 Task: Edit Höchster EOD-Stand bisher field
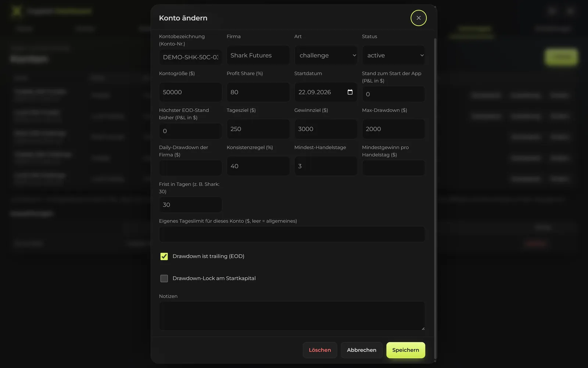pyautogui.click(x=190, y=131)
